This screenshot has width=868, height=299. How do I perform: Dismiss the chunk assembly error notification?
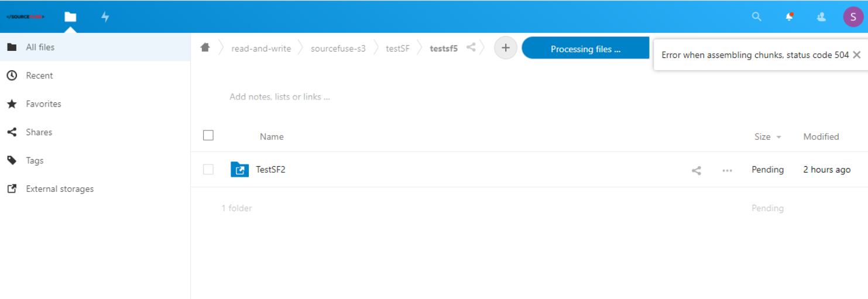click(x=856, y=55)
